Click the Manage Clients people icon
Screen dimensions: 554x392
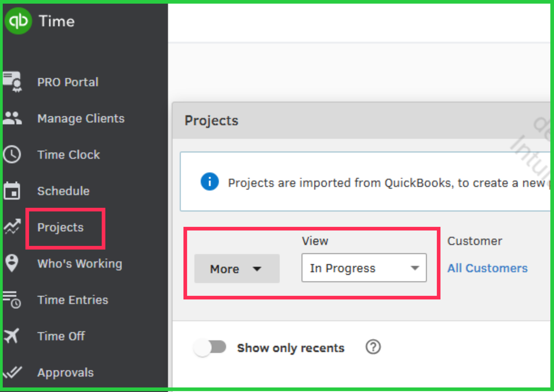coord(12,118)
